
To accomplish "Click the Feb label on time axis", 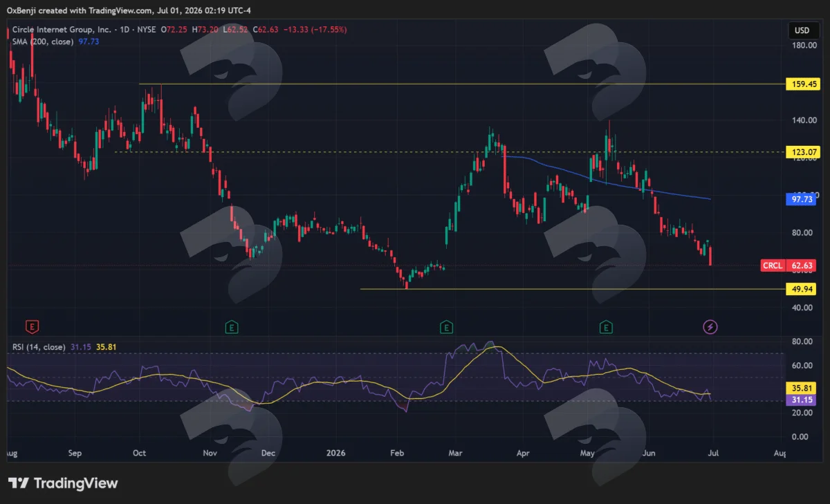I will coord(397,454).
